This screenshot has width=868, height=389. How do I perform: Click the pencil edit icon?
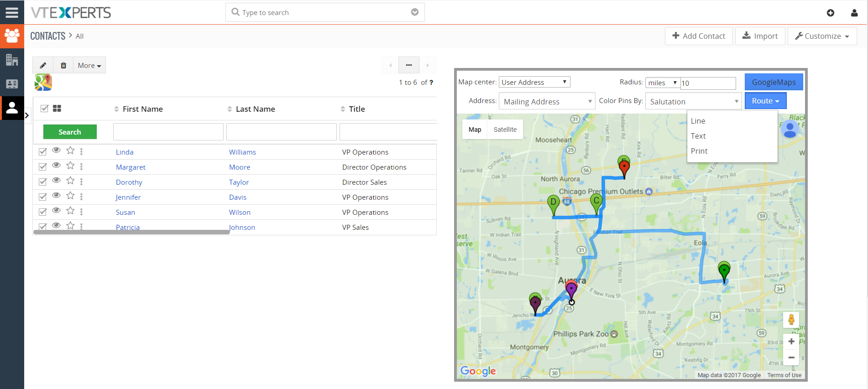pyautogui.click(x=43, y=65)
